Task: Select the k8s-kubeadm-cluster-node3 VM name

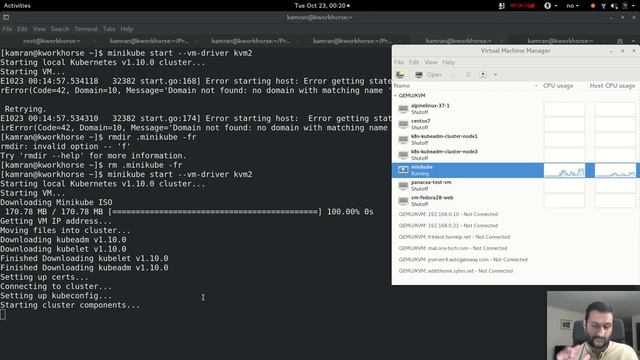Action: tap(444, 151)
